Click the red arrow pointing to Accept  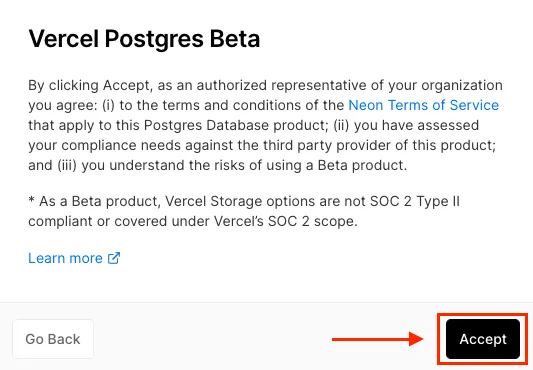378,339
